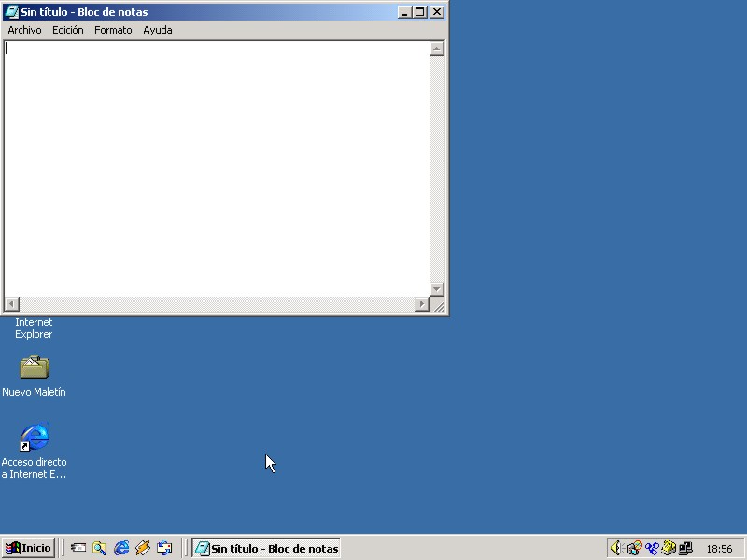Click the 18:56 system clock

[x=719, y=549]
